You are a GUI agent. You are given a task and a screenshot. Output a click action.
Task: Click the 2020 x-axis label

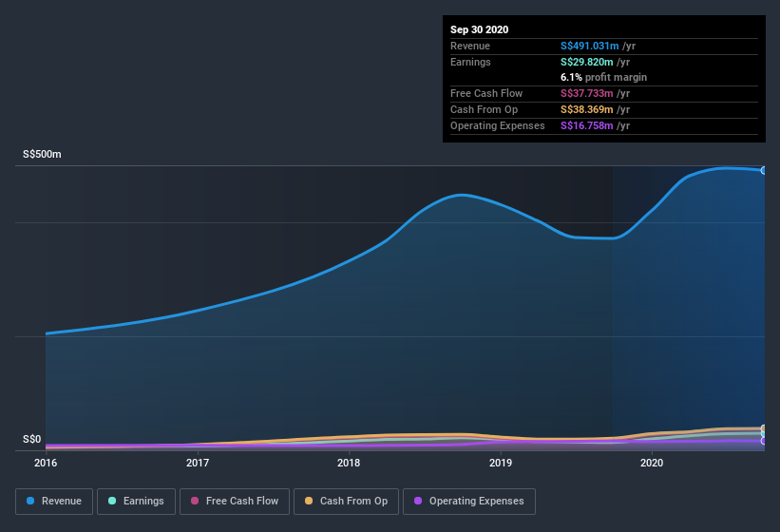point(652,463)
